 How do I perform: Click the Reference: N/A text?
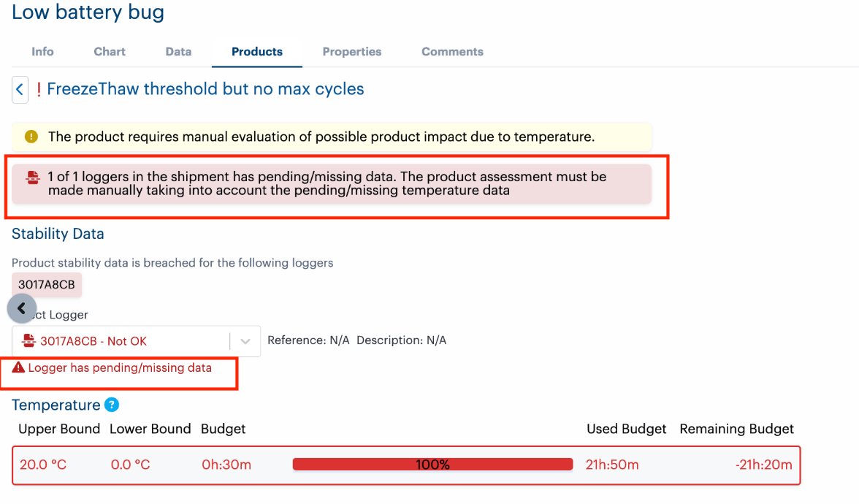(308, 340)
